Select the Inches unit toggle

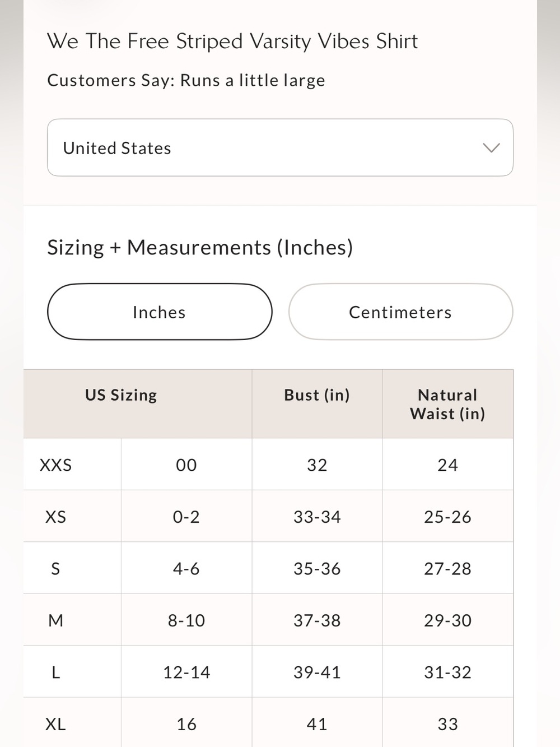pos(160,312)
